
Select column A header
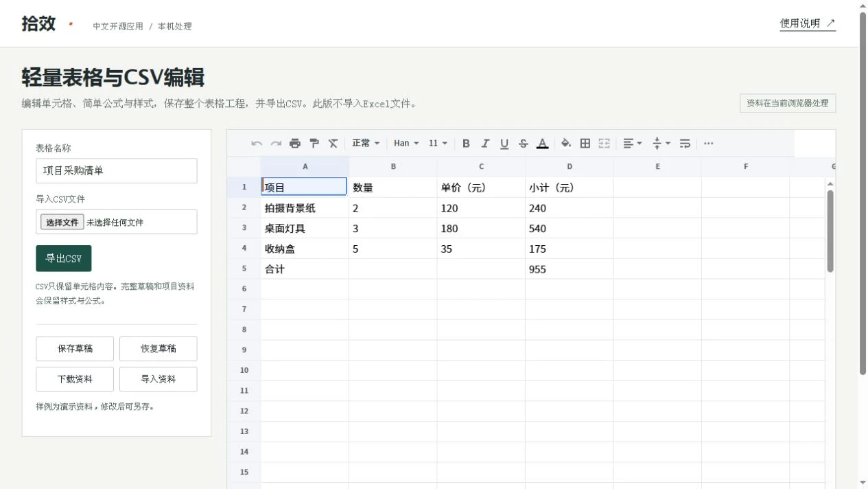point(305,167)
